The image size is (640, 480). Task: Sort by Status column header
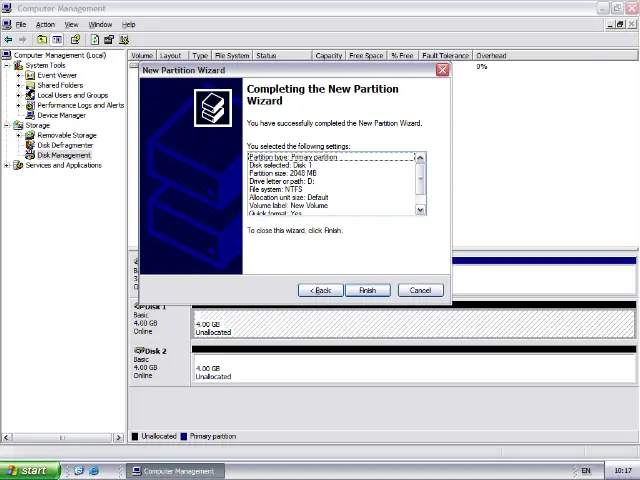(x=282, y=56)
